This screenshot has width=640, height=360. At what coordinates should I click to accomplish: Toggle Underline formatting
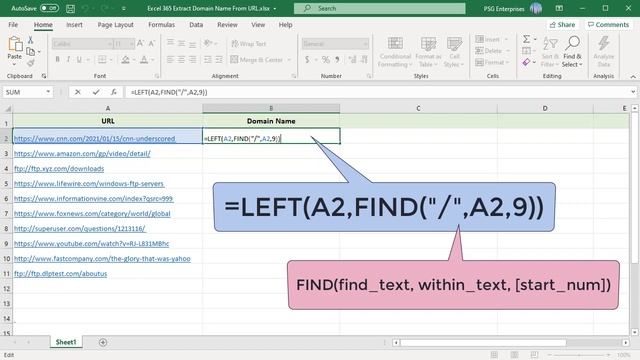pos(79,60)
